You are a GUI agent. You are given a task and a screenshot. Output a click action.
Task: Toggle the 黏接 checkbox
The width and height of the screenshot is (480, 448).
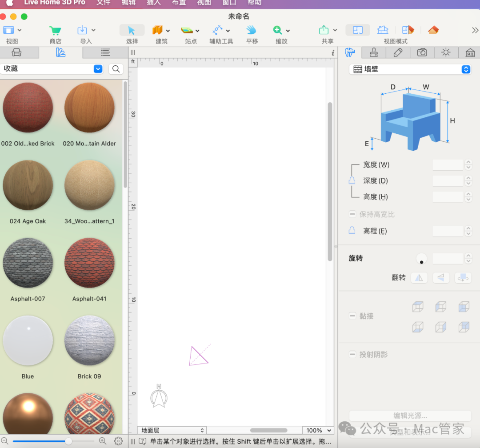click(352, 316)
